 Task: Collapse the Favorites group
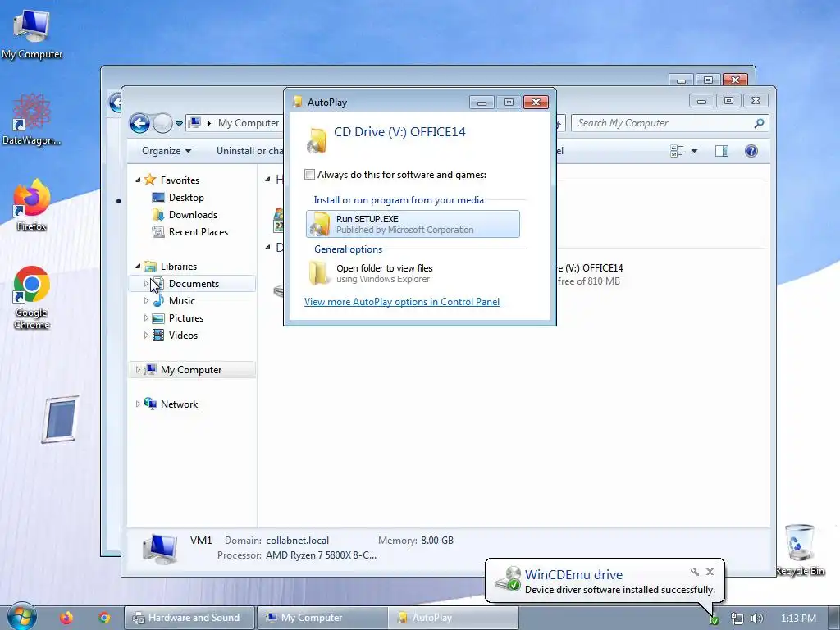pyautogui.click(x=138, y=180)
